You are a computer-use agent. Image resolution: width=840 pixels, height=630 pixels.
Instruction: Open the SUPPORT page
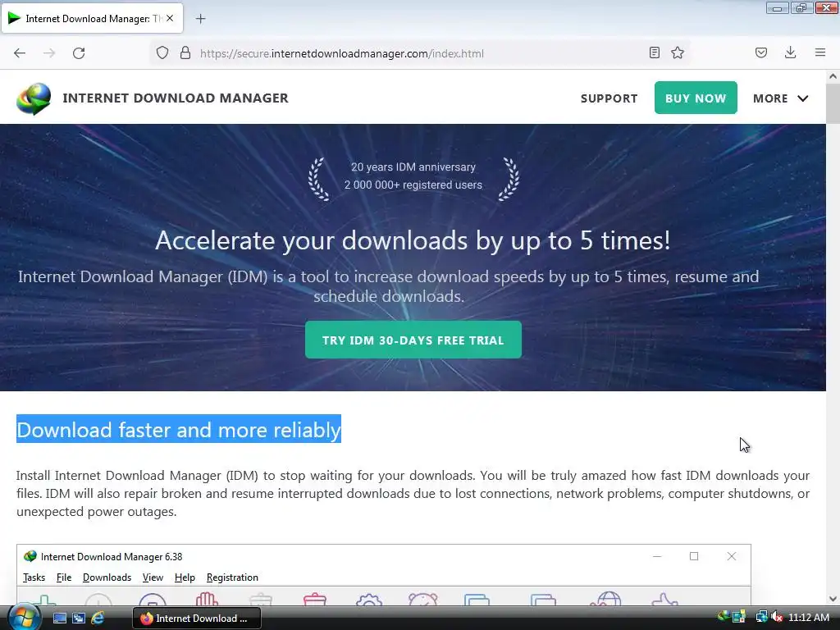609,98
